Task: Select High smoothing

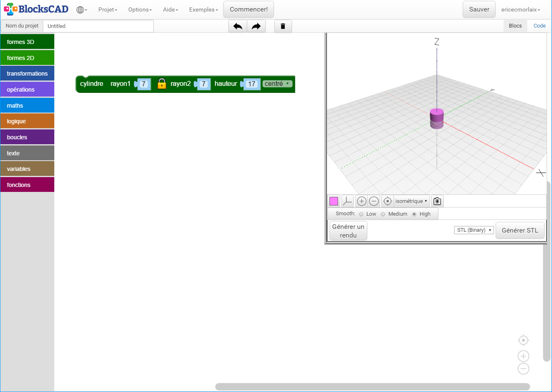Action: point(414,214)
